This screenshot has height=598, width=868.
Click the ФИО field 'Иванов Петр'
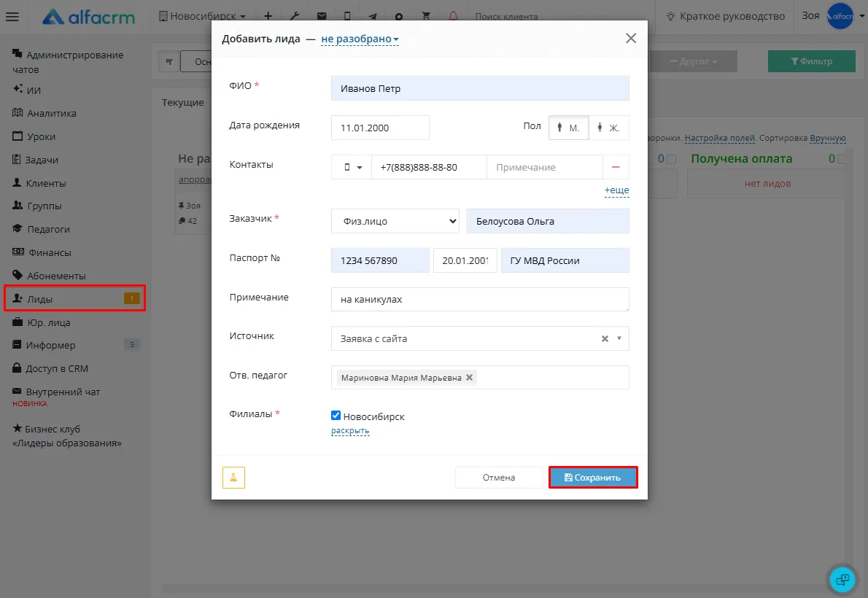point(480,88)
